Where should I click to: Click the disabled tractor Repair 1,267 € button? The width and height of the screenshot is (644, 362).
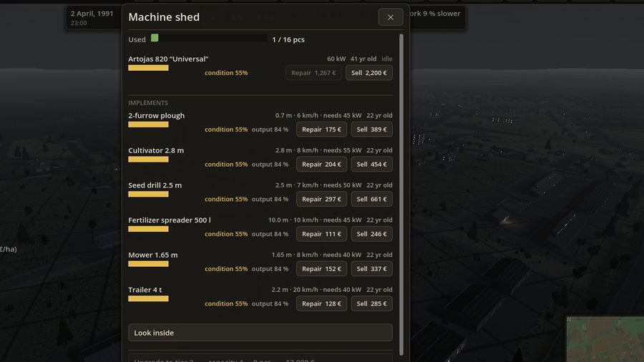pos(313,73)
